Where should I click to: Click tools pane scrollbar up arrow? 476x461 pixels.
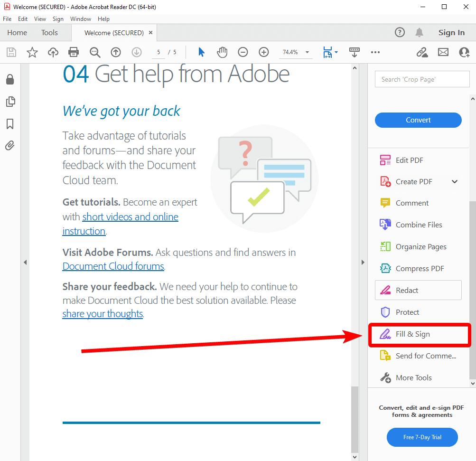[473, 99]
